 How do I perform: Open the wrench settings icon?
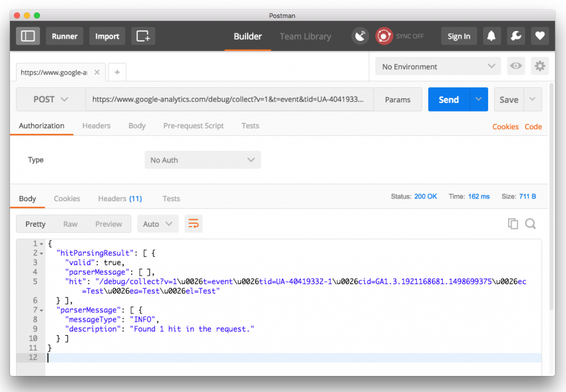click(x=515, y=36)
